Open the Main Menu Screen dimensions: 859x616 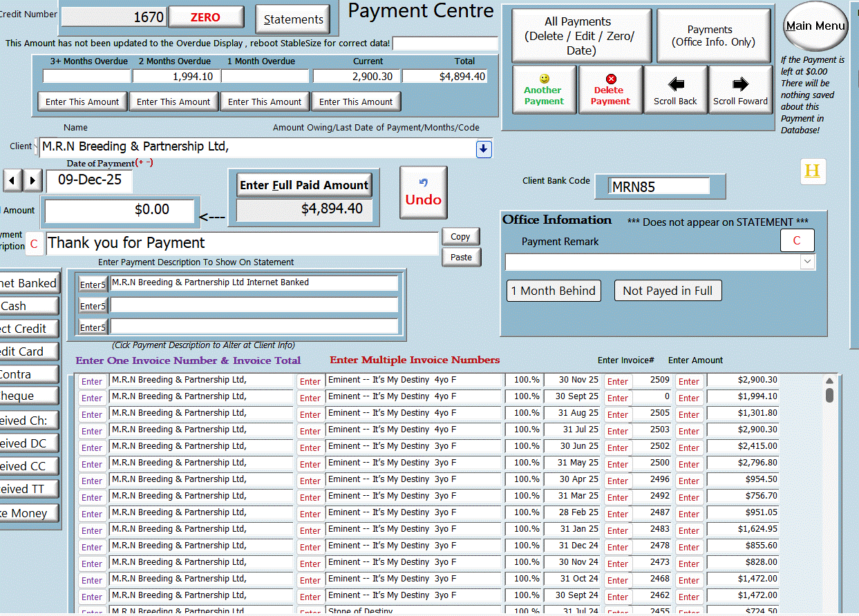(815, 26)
